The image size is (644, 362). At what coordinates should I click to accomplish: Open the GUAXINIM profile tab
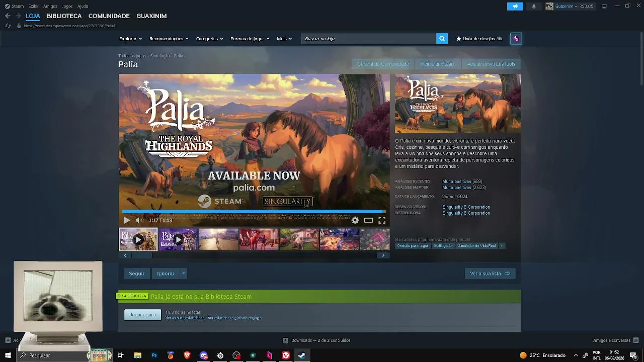pyautogui.click(x=151, y=16)
